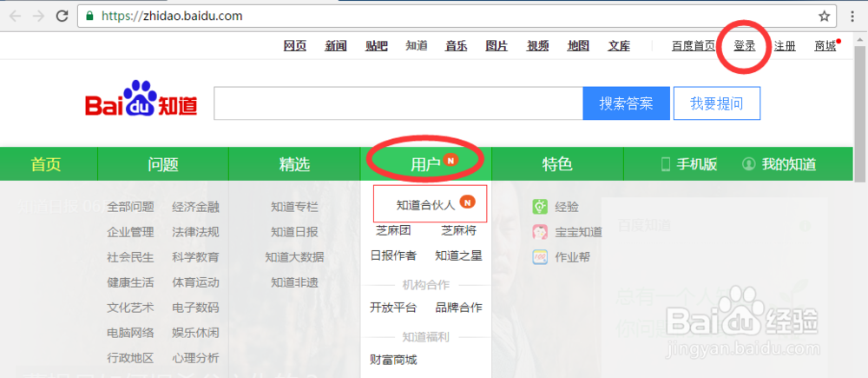This screenshot has height=378, width=868.
Task: Open the 图片 link
Action: tap(496, 46)
